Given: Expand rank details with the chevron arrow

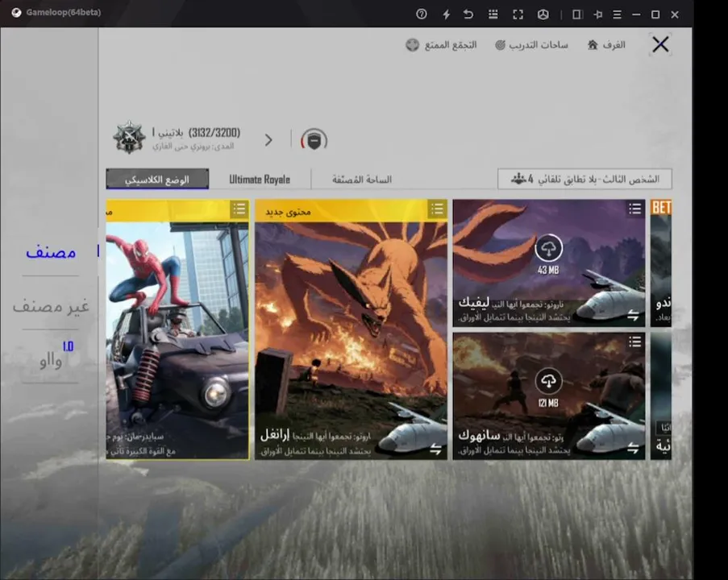Looking at the screenshot, I should tap(268, 139).
